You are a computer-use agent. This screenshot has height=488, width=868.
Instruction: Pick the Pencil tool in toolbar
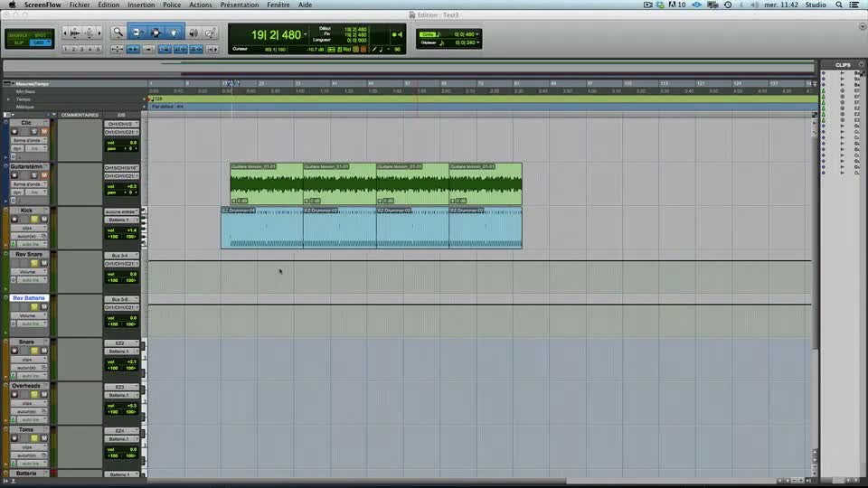(x=211, y=33)
